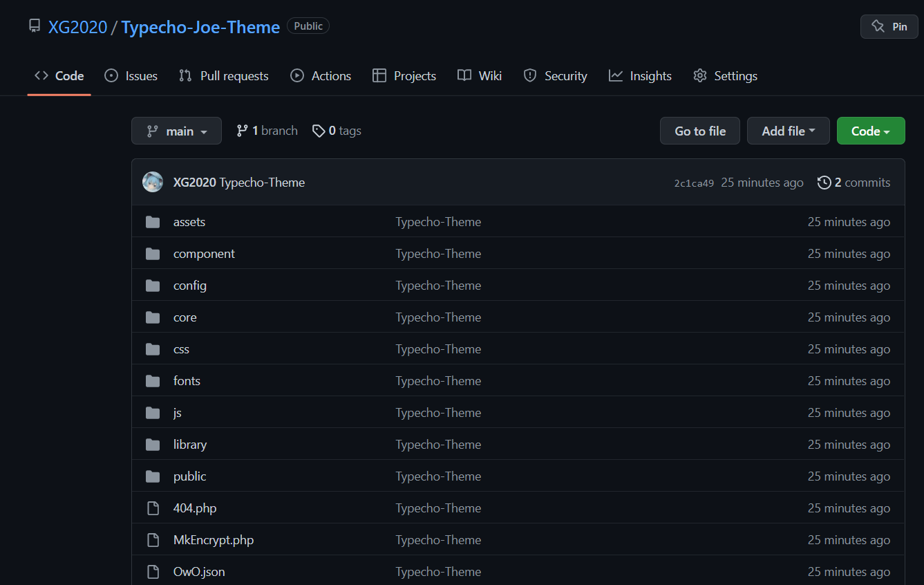Open the assets folder
924x585 pixels.
(x=189, y=222)
